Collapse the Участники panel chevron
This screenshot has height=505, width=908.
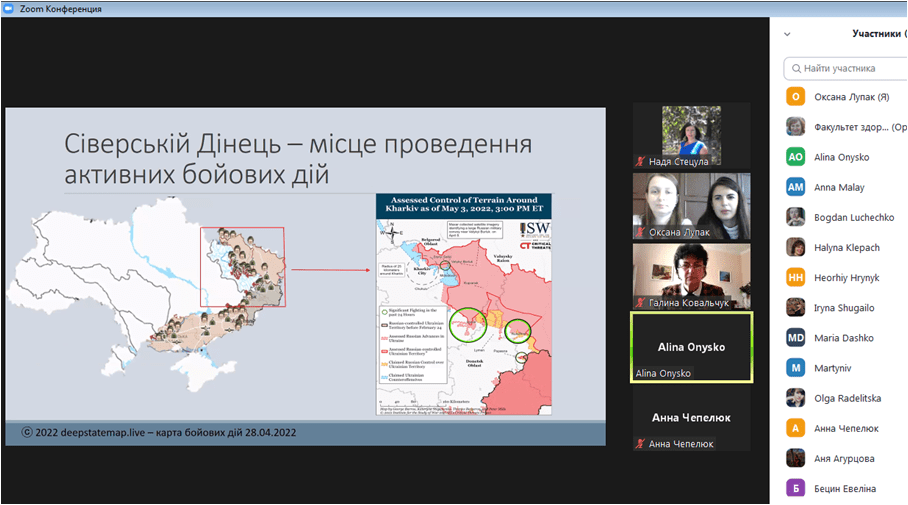coord(787,34)
